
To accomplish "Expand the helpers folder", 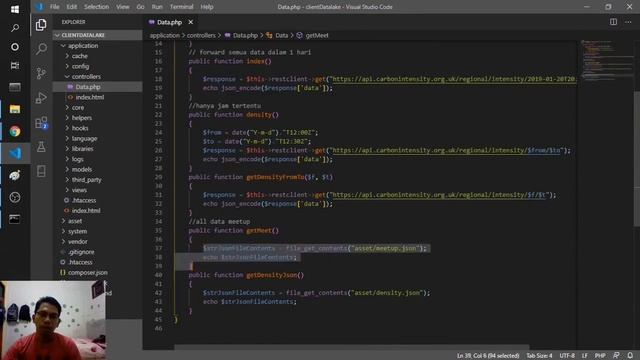I will [98, 118].
